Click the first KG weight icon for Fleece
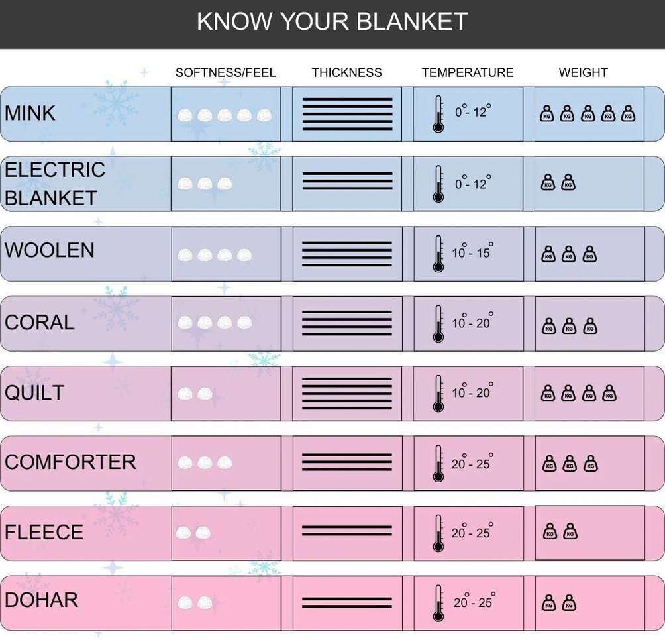The width and height of the screenshot is (665, 644). coord(549,531)
